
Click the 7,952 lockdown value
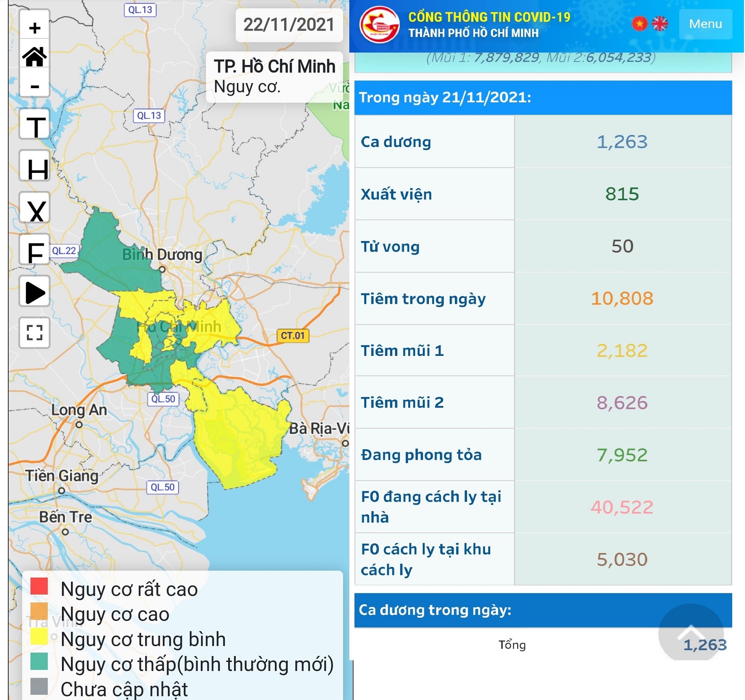point(622,455)
